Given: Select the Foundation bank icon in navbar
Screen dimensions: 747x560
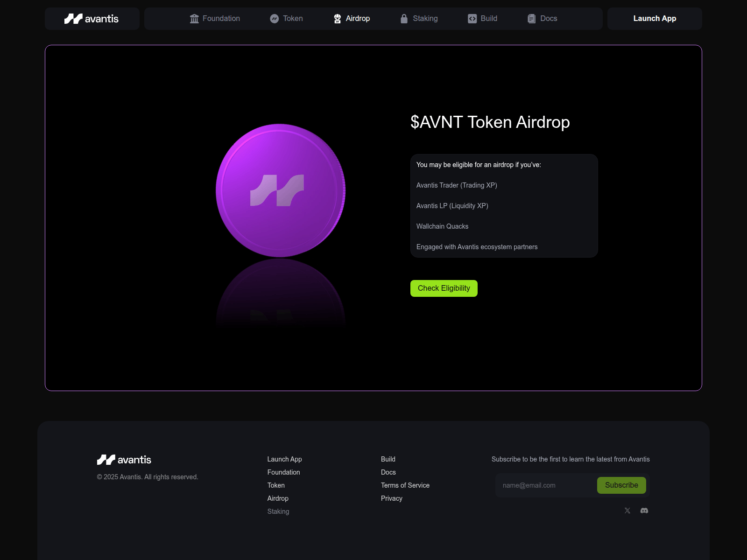Looking at the screenshot, I should point(195,19).
